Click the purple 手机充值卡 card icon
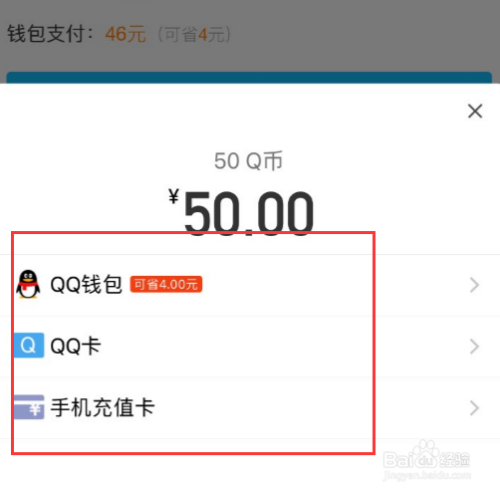Image resolution: width=500 pixels, height=493 pixels. tap(29, 407)
